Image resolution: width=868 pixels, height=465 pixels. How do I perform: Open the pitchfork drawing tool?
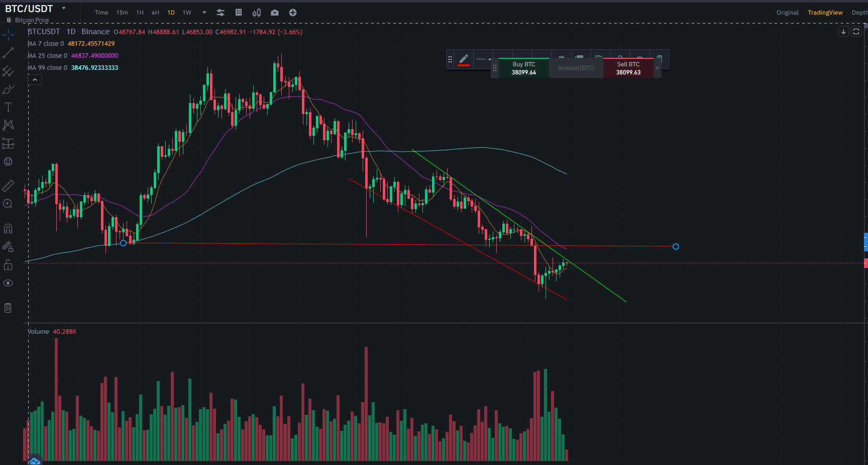coord(8,71)
